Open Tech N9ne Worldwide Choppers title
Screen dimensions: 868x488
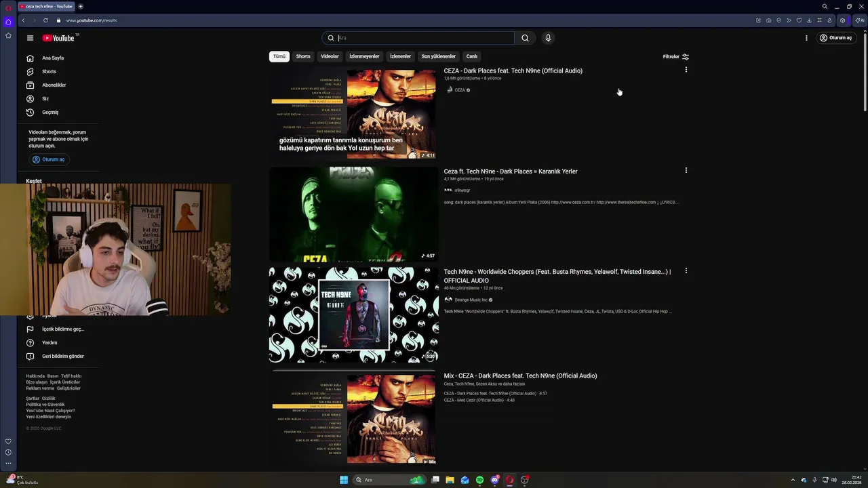tap(557, 276)
